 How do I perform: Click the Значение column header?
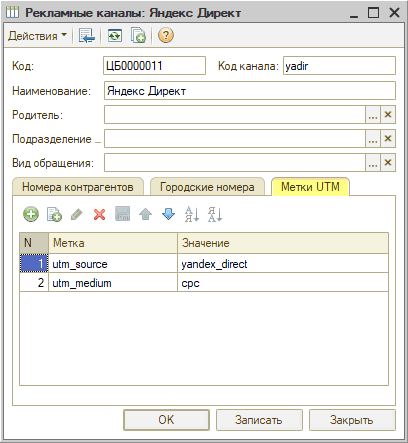(x=283, y=243)
